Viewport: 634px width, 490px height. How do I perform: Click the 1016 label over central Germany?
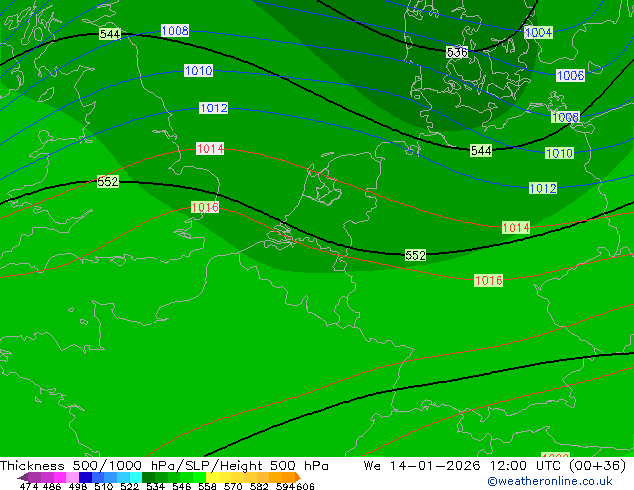pos(488,281)
